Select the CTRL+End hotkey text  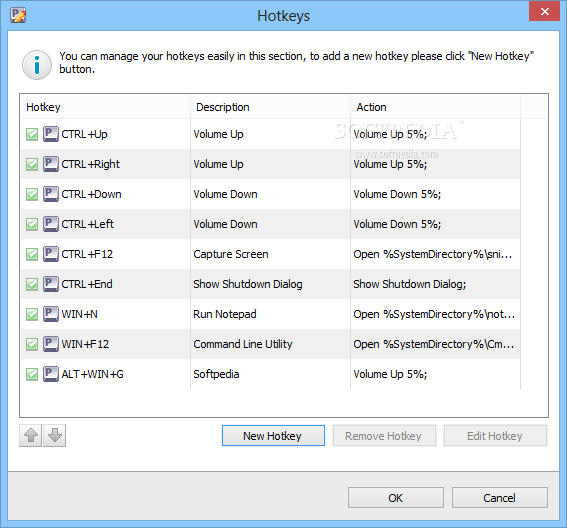87,284
